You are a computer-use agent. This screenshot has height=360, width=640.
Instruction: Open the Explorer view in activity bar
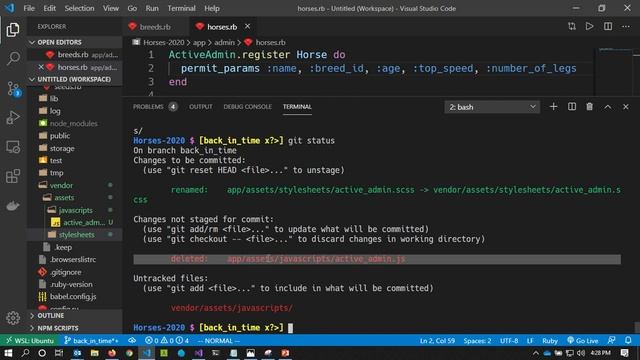13,30
